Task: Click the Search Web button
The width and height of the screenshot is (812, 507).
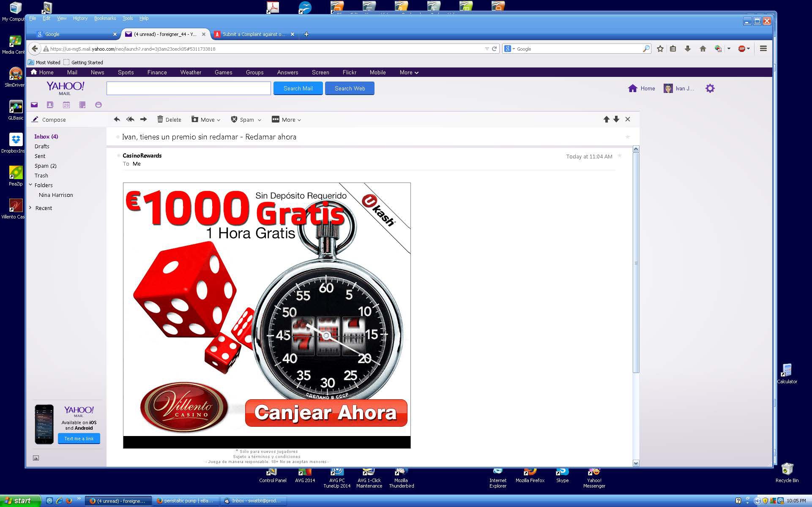Action: (x=350, y=88)
